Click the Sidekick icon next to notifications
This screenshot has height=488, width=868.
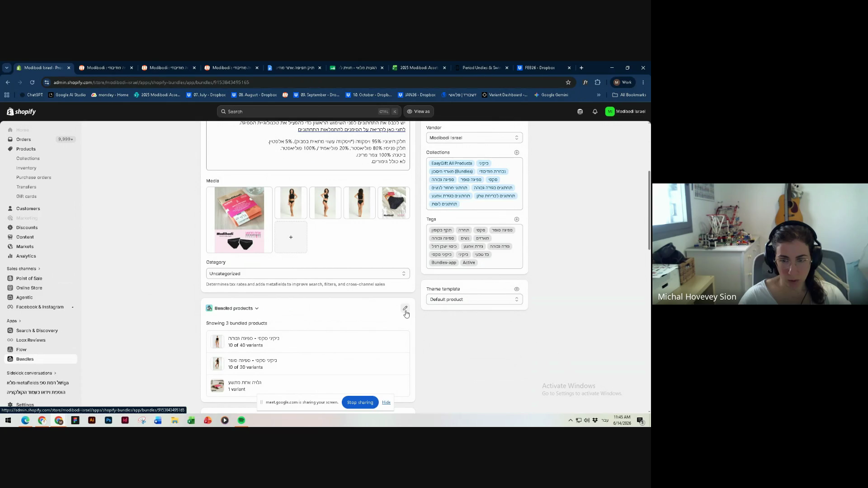[580, 112]
